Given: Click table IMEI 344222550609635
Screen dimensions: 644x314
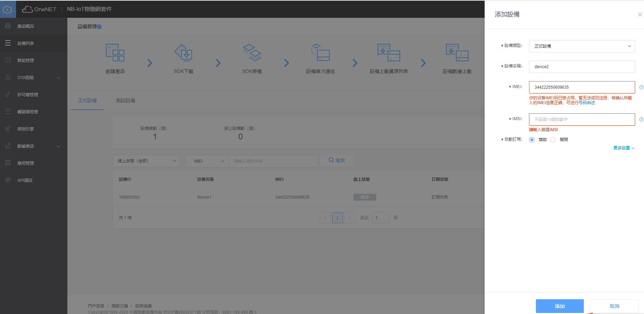Looking at the screenshot, I should [292, 197].
